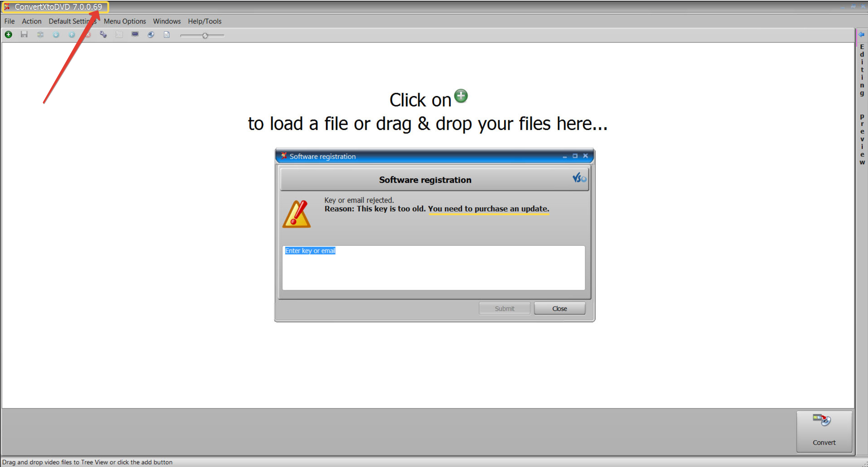Viewport: 868px width, 467px height.
Task: Click the ConvertXtoDVD app icon in the title bar
Action: coord(7,7)
